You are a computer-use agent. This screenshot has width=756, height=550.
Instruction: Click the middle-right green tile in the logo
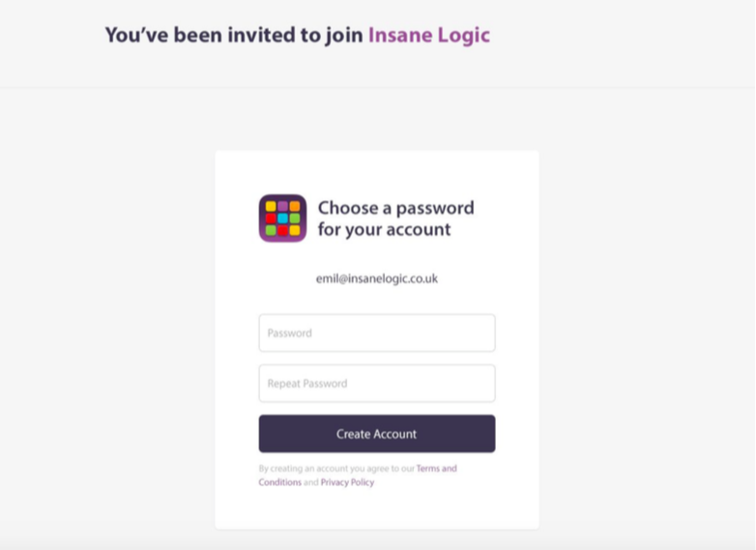pyautogui.click(x=295, y=218)
